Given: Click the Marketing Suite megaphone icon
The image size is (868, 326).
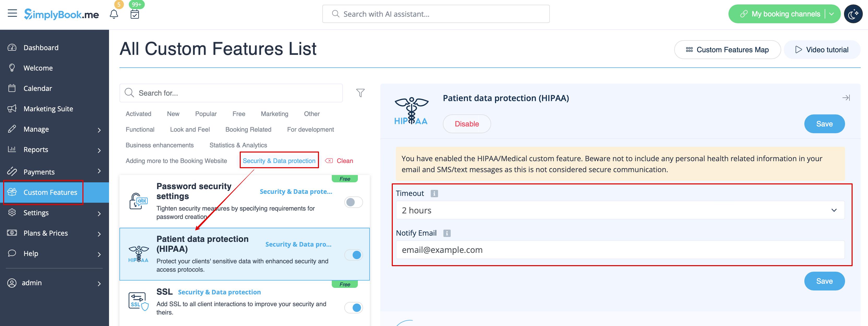Looking at the screenshot, I should pyautogui.click(x=12, y=108).
